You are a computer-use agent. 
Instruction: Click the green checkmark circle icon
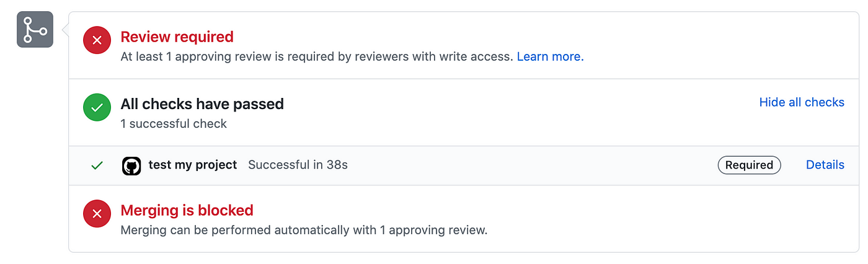[97, 108]
